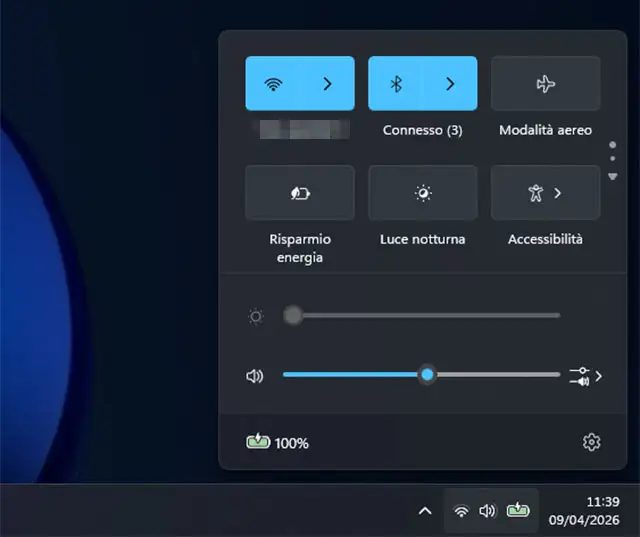Click the taskbar Wi-Fi tray icon
640x537 pixels.
click(461, 510)
